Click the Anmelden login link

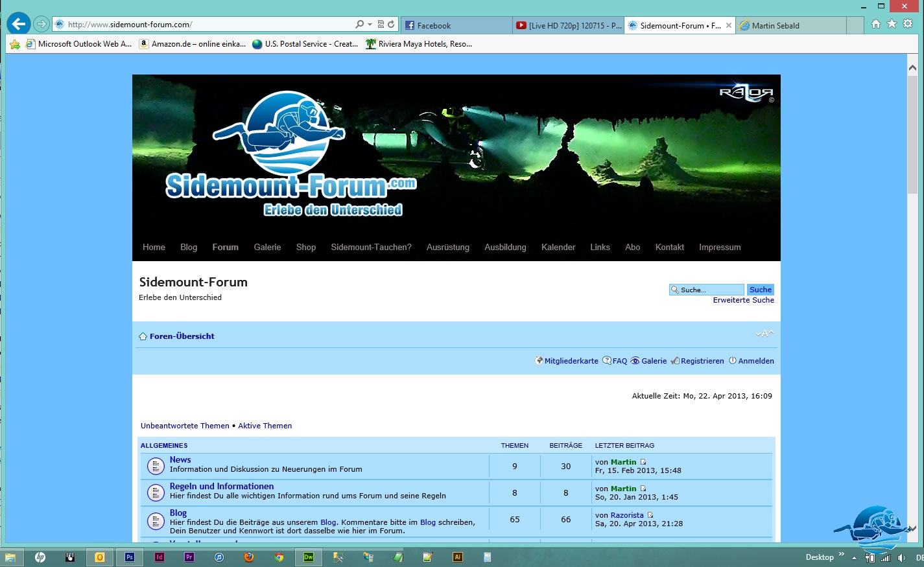coord(756,361)
